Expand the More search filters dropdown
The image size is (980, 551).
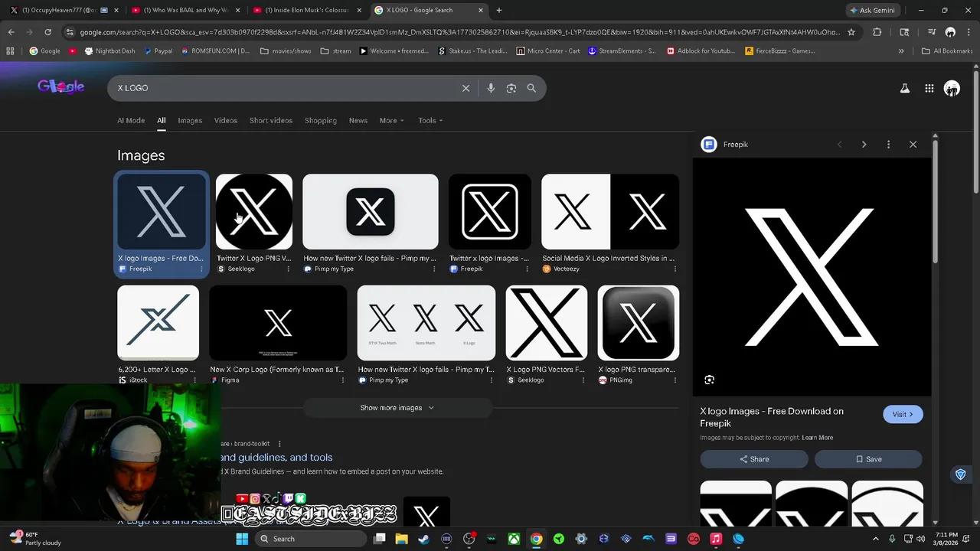pos(391,120)
